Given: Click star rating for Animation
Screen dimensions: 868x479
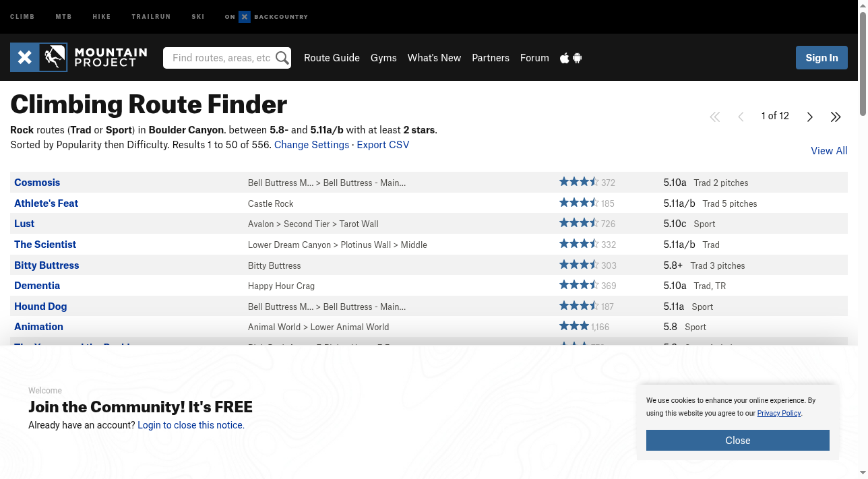Looking at the screenshot, I should [574, 327].
